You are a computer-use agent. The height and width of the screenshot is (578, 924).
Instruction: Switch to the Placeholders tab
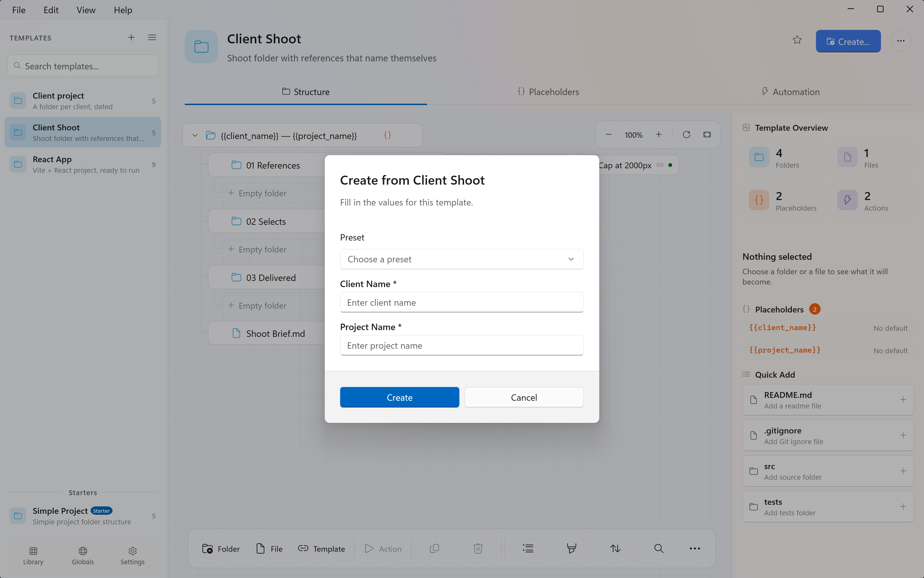point(548,92)
